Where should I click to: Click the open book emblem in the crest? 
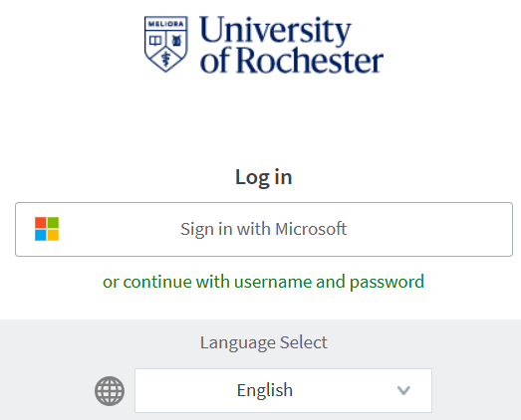click(155, 41)
